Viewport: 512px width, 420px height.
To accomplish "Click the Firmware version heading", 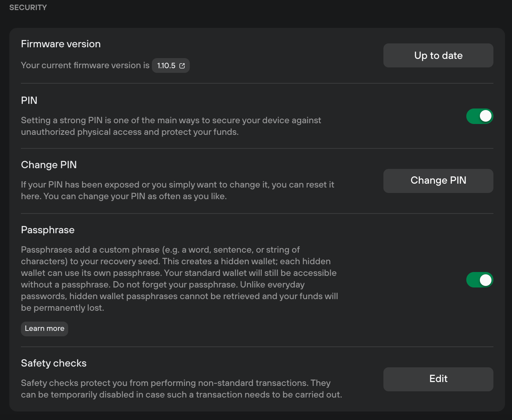I will coord(61,44).
